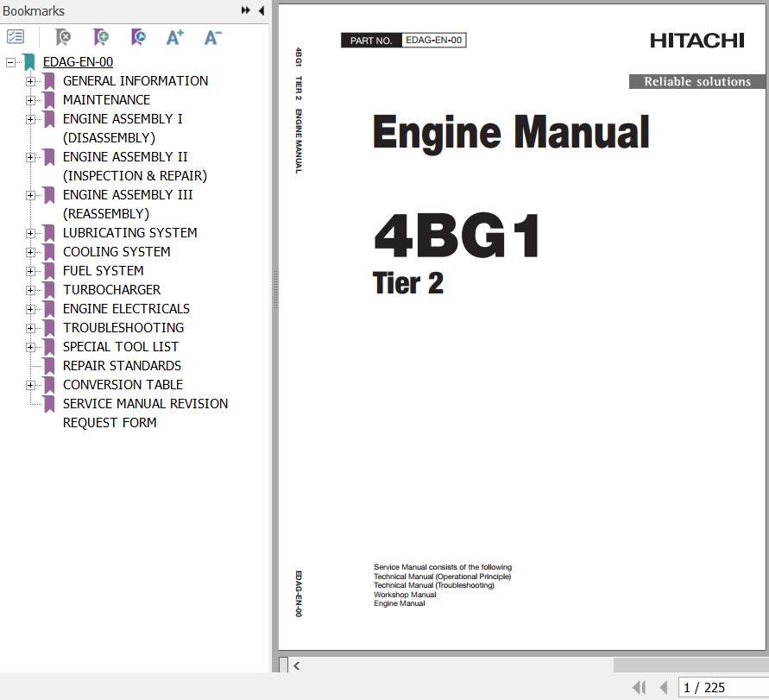
Task: Open ENGINE ASSEMBLY III (REASSEMBLY) bookmark
Action: [128, 205]
